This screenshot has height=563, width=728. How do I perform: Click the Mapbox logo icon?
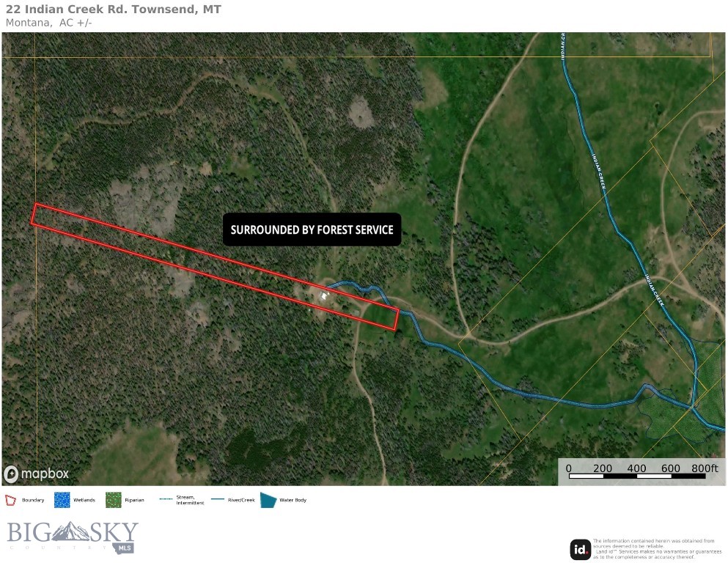click(x=11, y=474)
